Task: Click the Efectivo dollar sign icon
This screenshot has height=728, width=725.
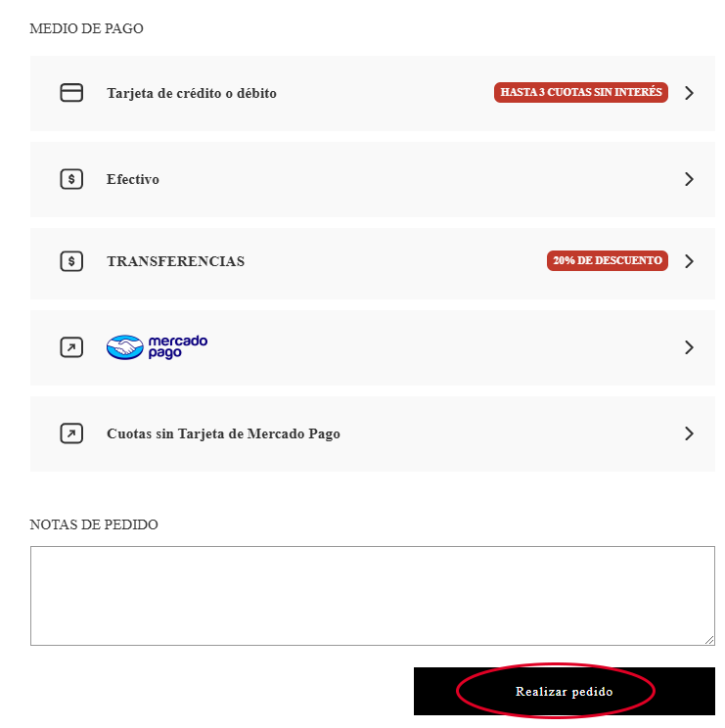Action: click(x=71, y=179)
